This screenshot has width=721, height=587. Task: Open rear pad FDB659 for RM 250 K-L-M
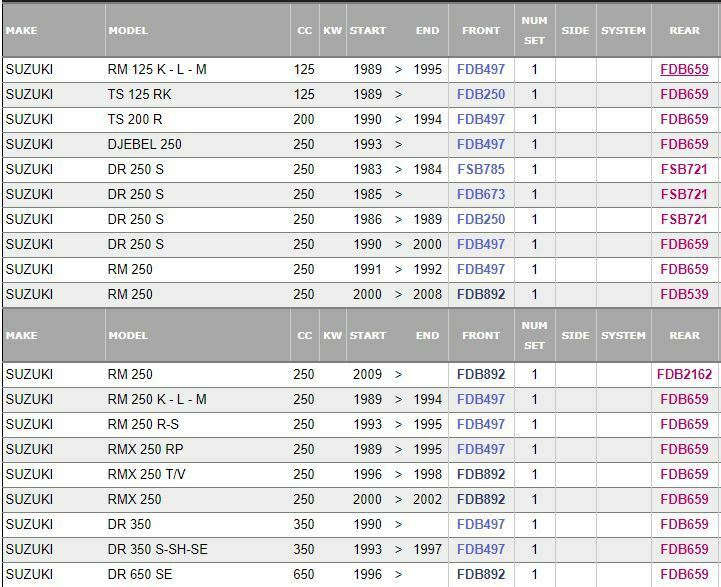[684, 399]
